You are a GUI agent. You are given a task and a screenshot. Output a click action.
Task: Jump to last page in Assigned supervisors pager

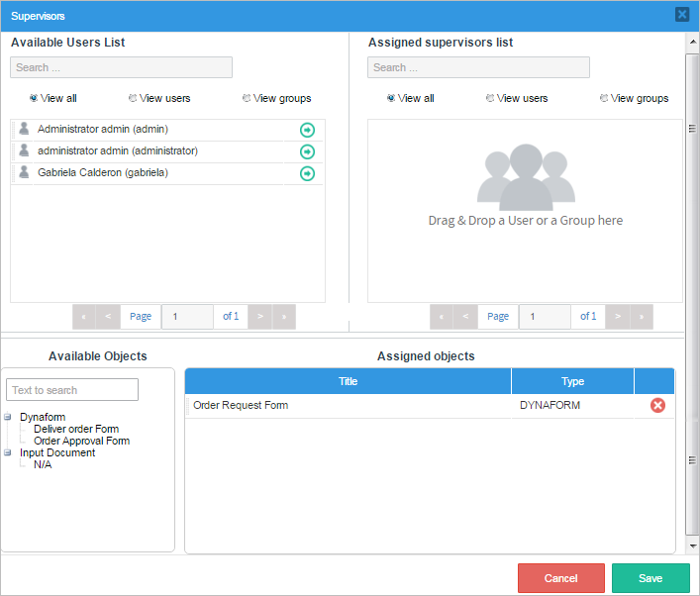click(641, 317)
